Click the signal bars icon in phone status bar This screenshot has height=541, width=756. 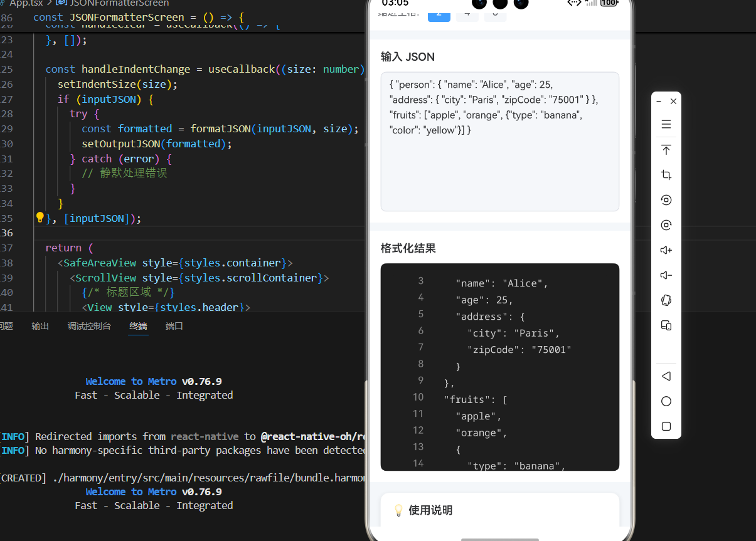tap(590, 3)
